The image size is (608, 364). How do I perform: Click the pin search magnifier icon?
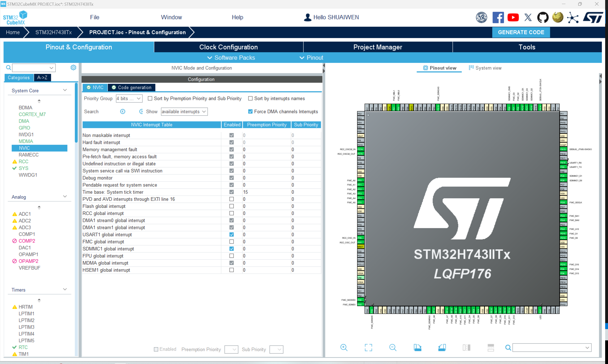(x=508, y=347)
